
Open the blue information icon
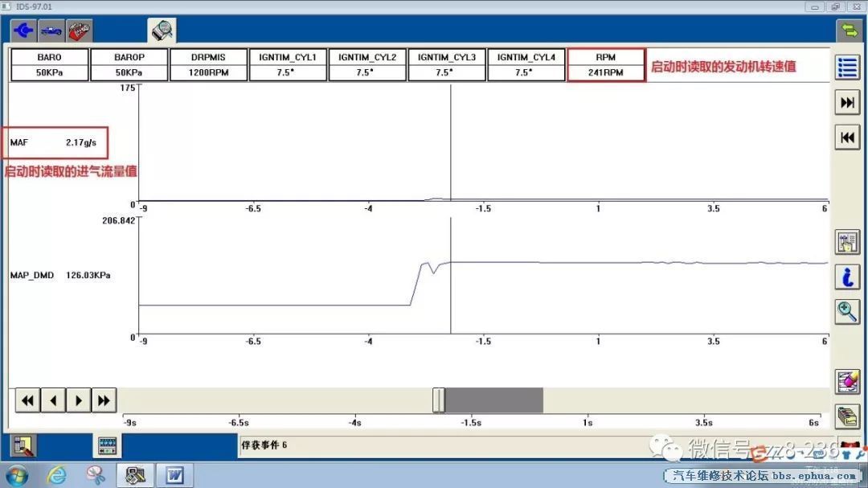tap(848, 277)
